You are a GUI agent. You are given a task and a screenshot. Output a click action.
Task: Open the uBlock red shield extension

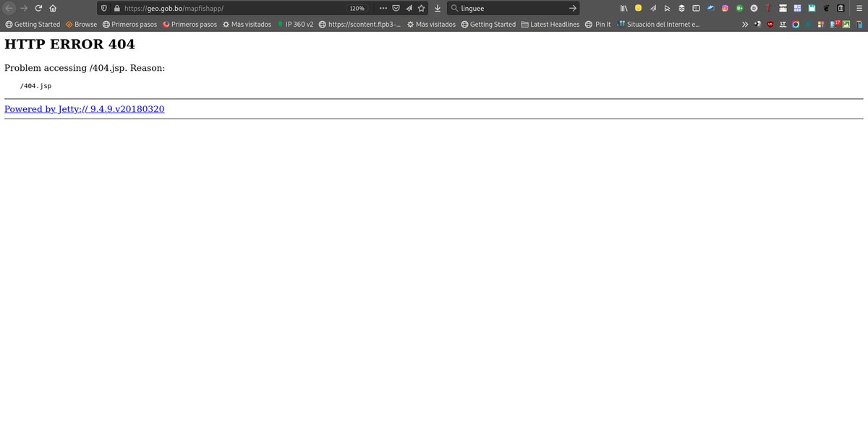click(x=770, y=24)
